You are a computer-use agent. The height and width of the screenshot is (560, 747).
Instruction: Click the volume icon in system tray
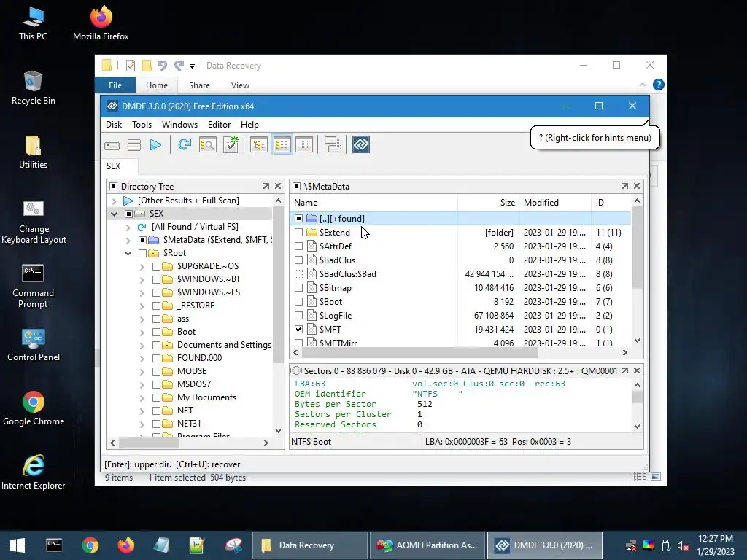(683, 545)
